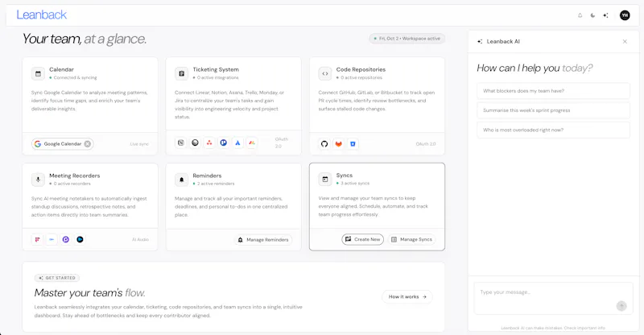This screenshot has width=644, height=335.
Task: Connect Monday multicolor icon
Action: [252, 143]
